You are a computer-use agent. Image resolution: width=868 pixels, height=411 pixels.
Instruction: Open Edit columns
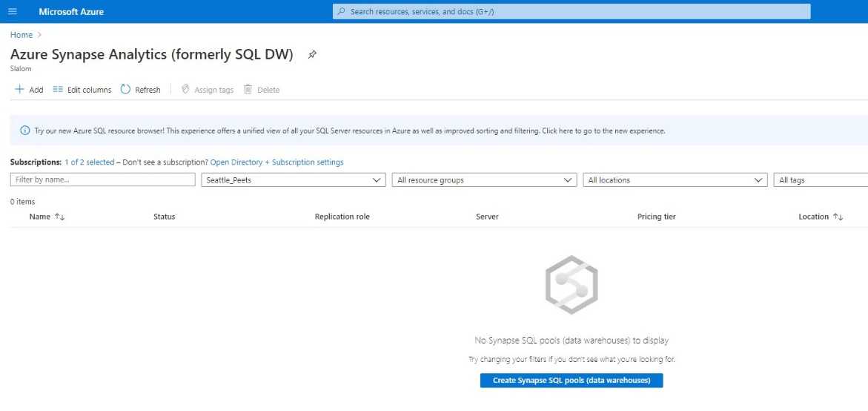[82, 90]
